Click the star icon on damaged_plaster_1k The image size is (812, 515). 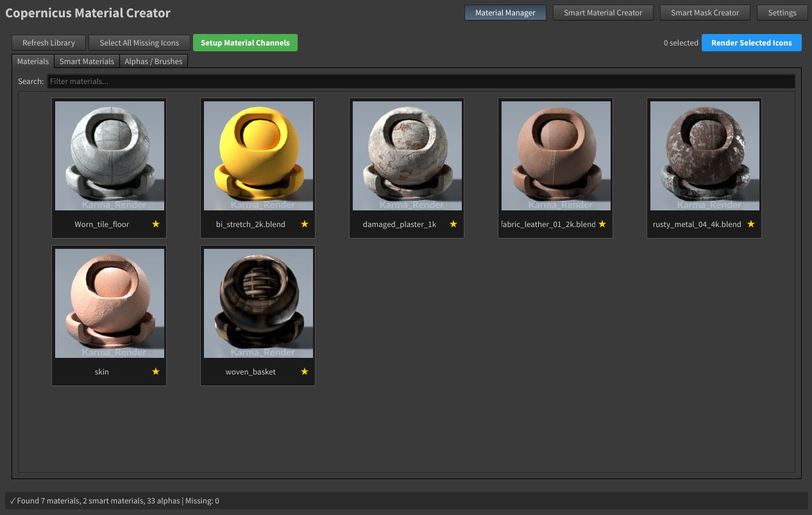click(453, 224)
